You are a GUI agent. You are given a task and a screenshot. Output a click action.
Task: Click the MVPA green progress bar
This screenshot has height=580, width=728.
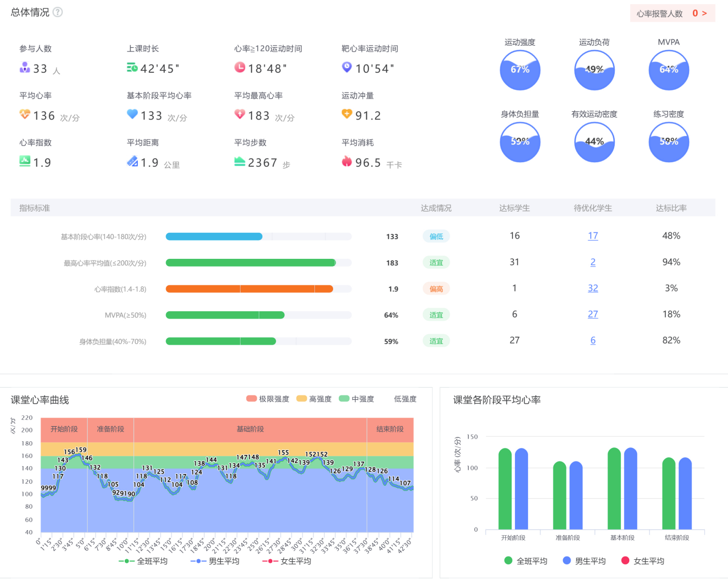225,315
